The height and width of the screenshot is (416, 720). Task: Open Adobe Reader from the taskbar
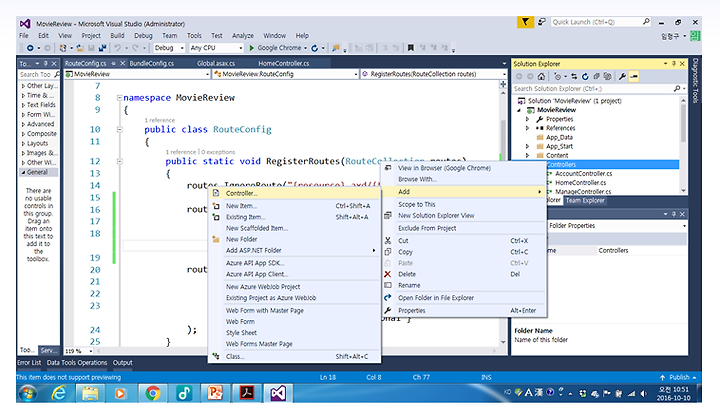coord(246,394)
